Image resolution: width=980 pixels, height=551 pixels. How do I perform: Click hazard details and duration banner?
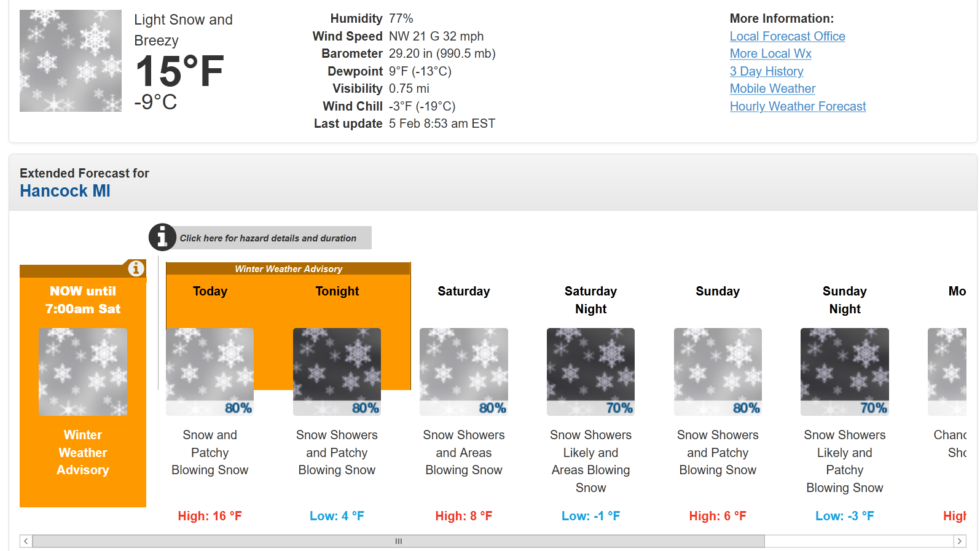point(268,238)
